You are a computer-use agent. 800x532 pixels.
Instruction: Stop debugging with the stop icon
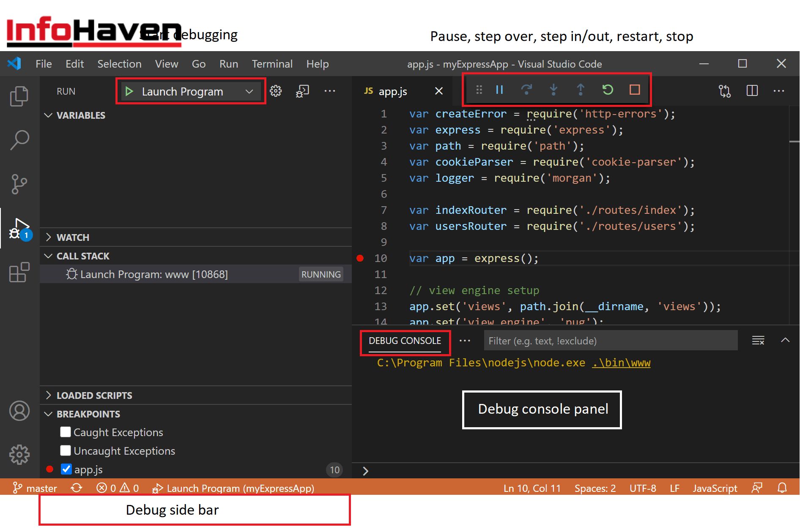coord(634,90)
